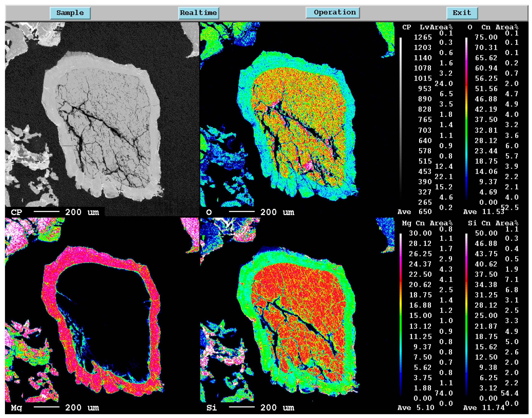
Task: Click the 'Mg Cn Area%' legend header
Action: coord(427,223)
